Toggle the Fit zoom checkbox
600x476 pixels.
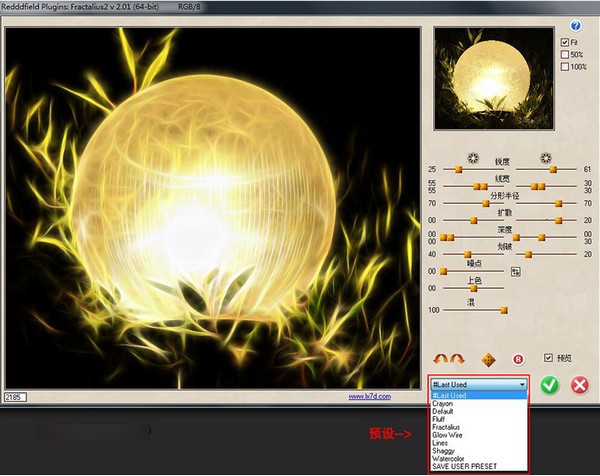(565, 42)
